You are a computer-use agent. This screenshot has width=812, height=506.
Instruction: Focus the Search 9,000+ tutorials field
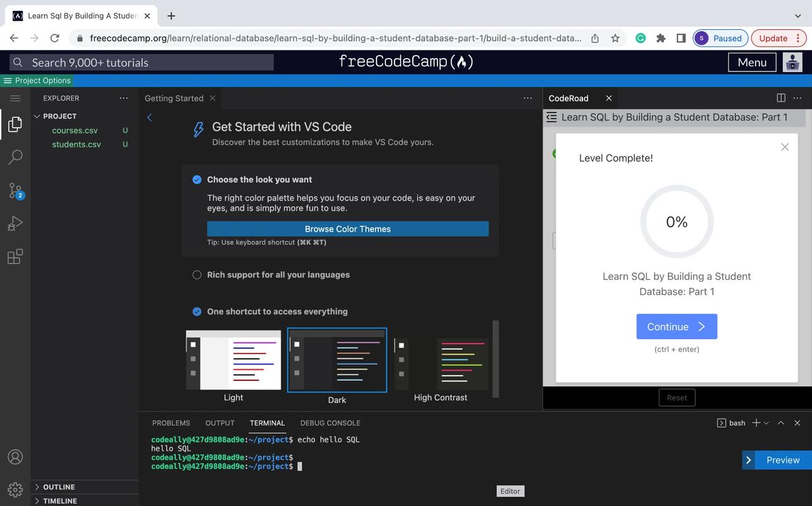(142, 62)
